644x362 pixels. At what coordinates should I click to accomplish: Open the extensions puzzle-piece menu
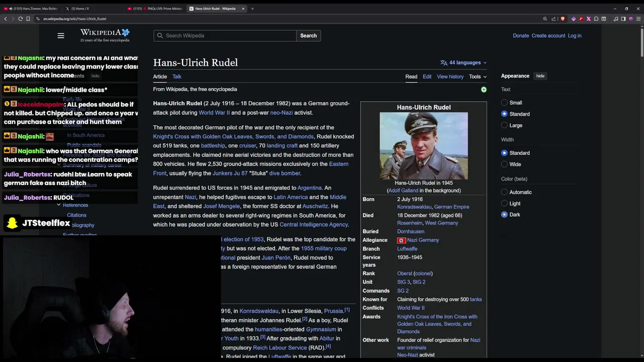[596, 19]
